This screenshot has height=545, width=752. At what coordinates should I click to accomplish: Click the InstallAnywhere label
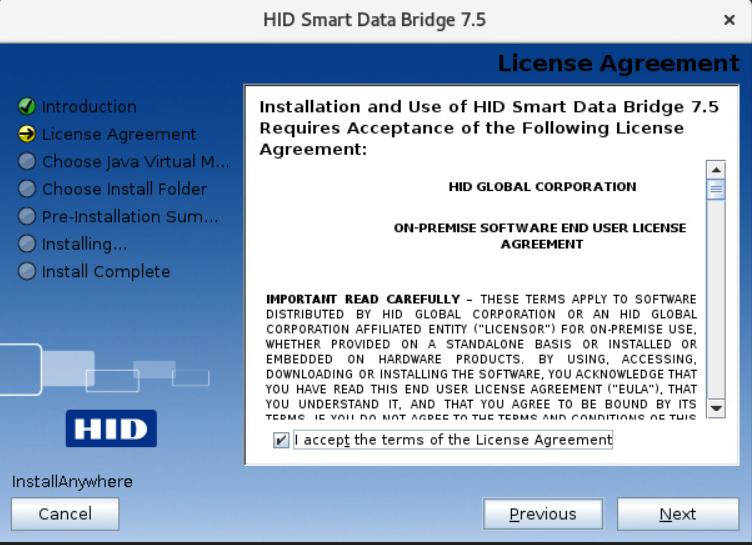72,482
